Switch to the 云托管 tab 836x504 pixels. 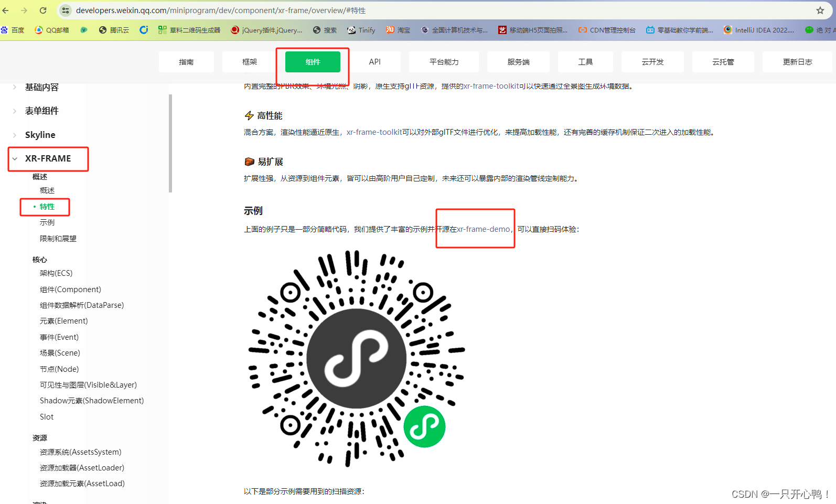[723, 62]
